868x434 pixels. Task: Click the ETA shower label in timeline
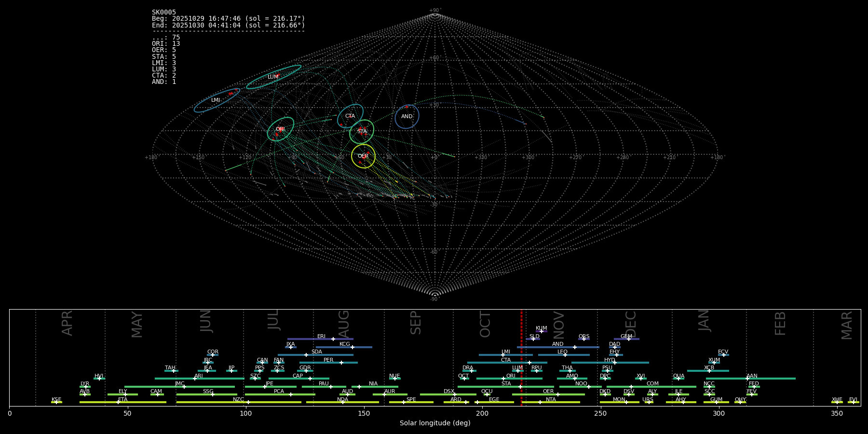(123, 400)
